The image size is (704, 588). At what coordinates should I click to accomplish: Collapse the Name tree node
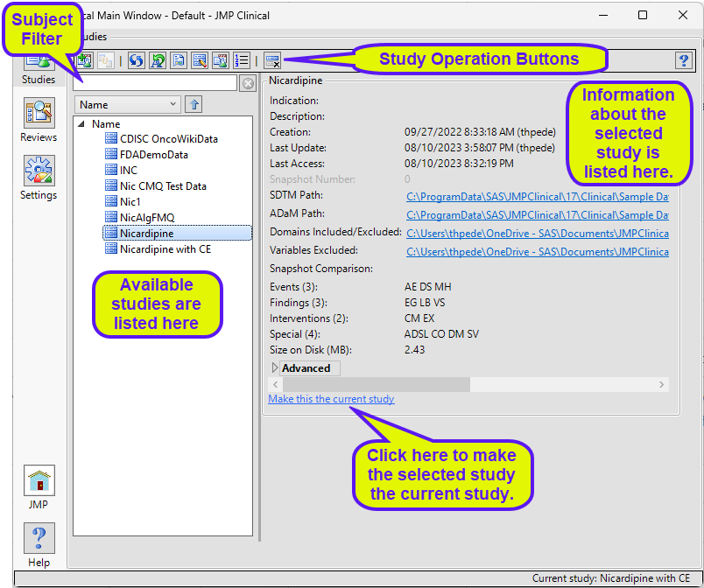pyautogui.click(x=81, y=123)
